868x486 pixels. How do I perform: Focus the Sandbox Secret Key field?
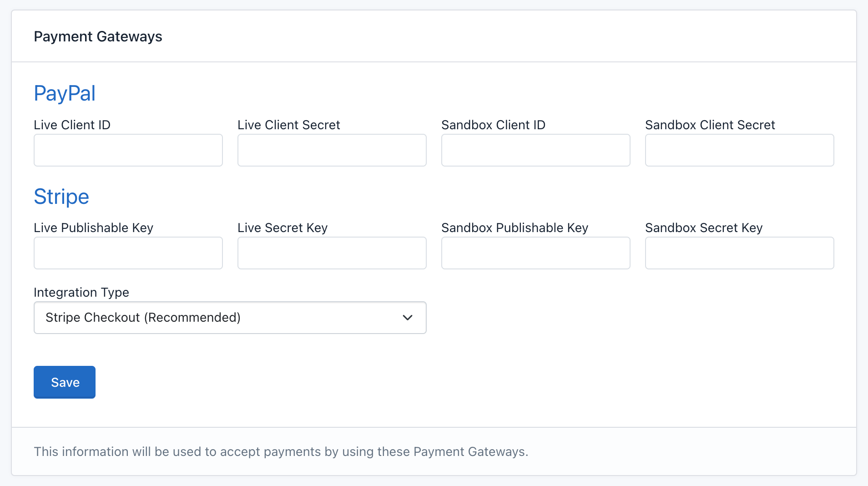(739, 253)
